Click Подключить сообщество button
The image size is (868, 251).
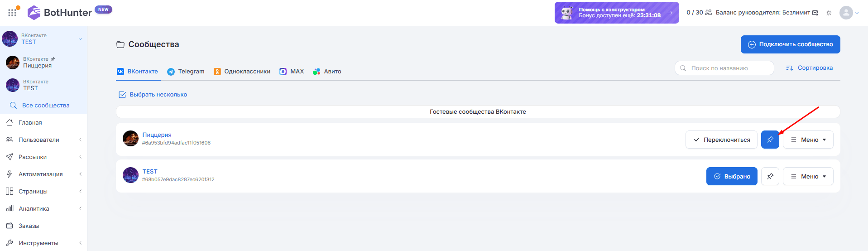(791, 44)
